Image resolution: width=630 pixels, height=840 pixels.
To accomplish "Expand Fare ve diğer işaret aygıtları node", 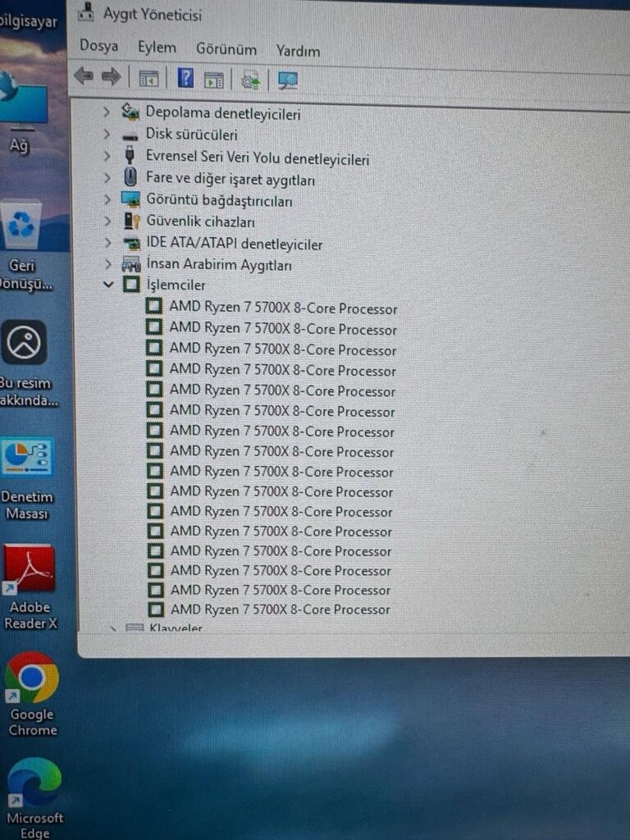I will pyautogui.click(x=107, y=177).
